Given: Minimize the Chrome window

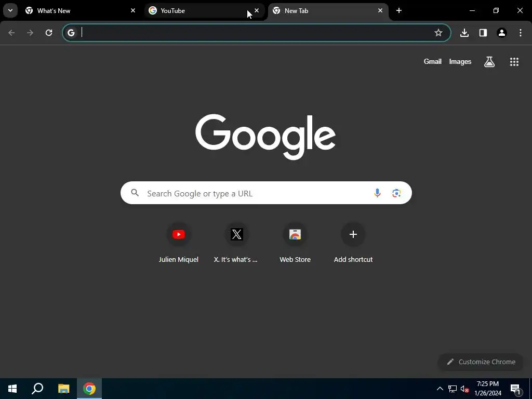Looking at the screenshot, I should pos(472,10).
